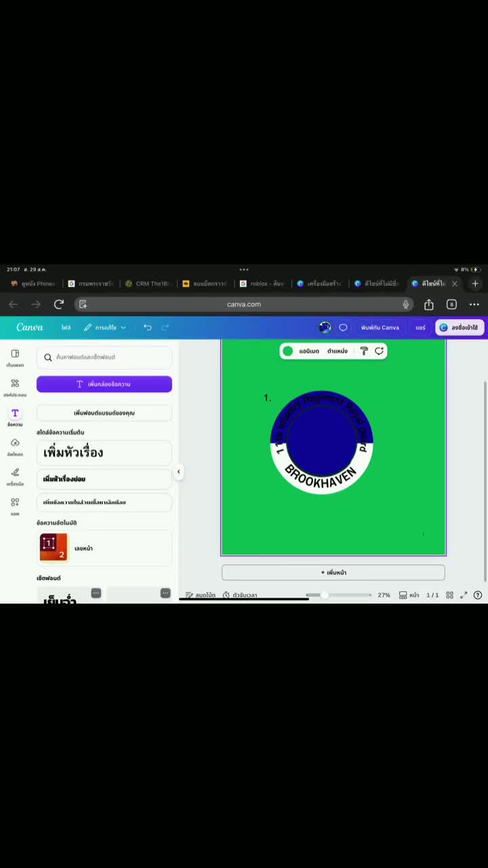The image size is (488, 868).
Task: Click the browser back arrow
Action: tap(13, 304)
